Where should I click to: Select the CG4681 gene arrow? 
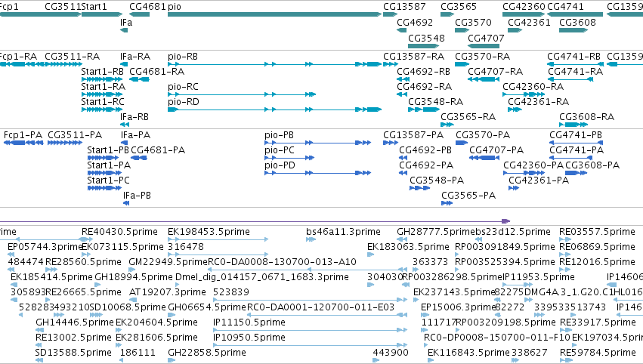point(140,14)
